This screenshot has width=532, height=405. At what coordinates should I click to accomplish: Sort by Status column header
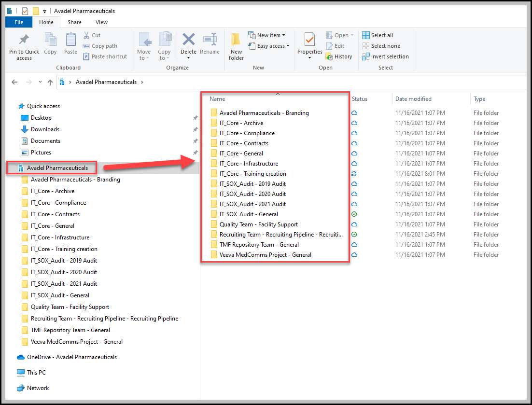coord(359,99)
